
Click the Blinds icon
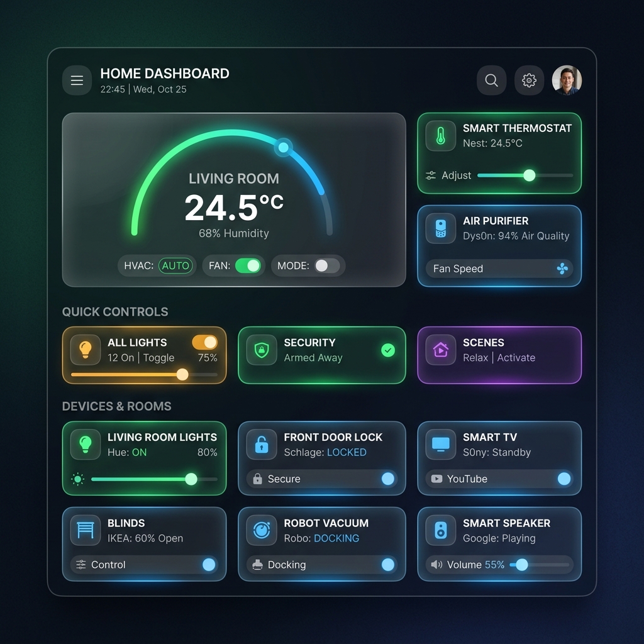[86, 530]
